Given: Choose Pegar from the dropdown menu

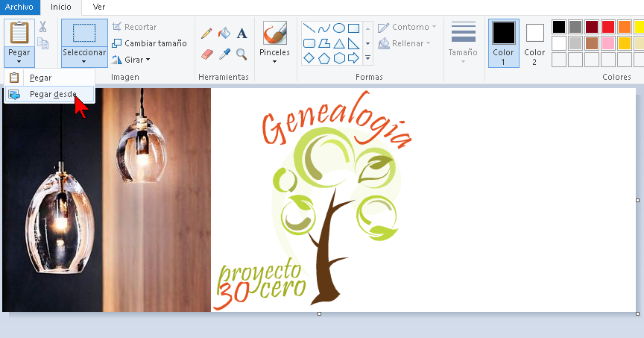Looking at the screenshot, I should 50,78.
